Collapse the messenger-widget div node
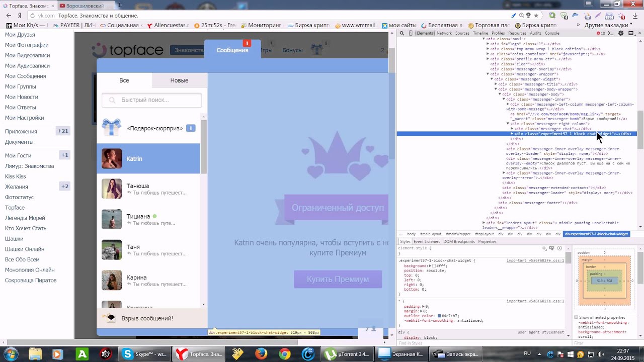The image size is (644, 362). coord(492,79)
